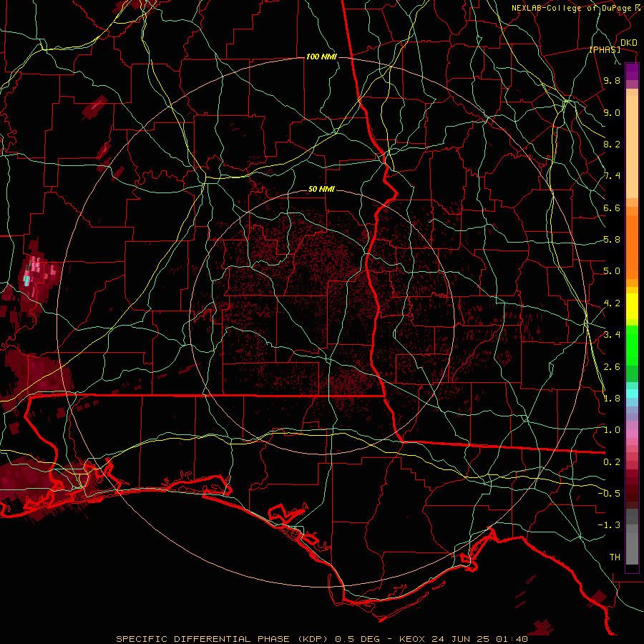Click the cyan-cored radar echo cell

(x=26, y=281)
